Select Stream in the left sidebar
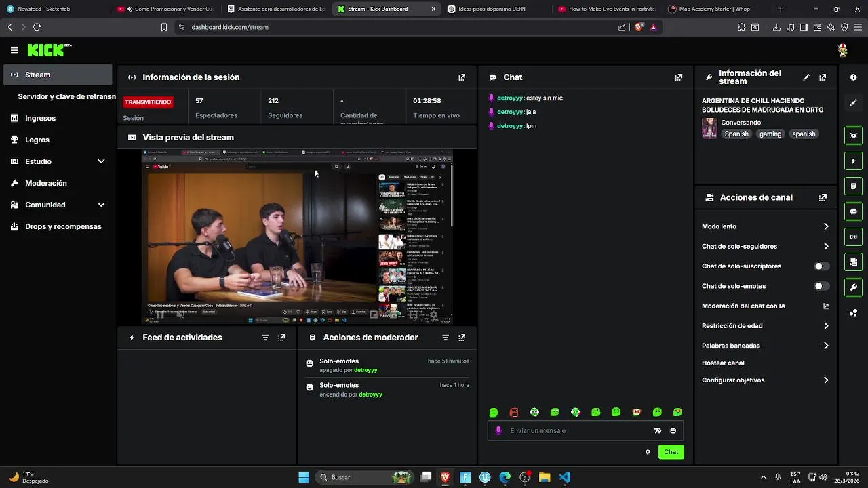 point(58,75)
